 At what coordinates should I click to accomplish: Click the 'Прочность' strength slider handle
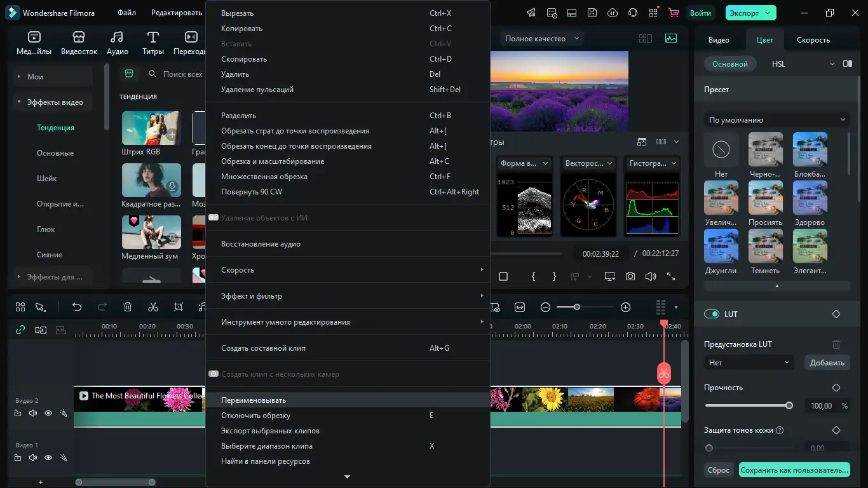pos(789,405)
